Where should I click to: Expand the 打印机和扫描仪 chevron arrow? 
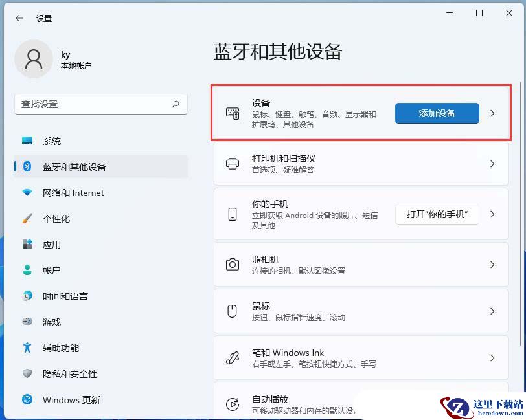pos(492,164)
